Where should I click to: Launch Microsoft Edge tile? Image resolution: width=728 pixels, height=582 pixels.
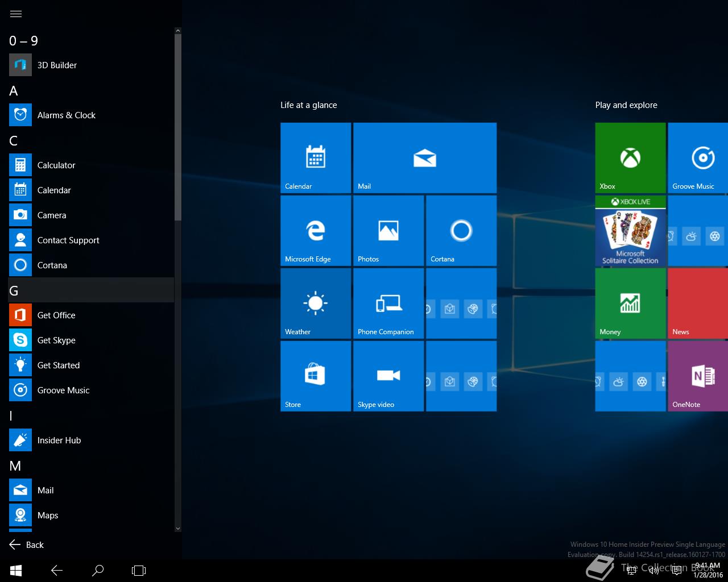coord(316,231)
